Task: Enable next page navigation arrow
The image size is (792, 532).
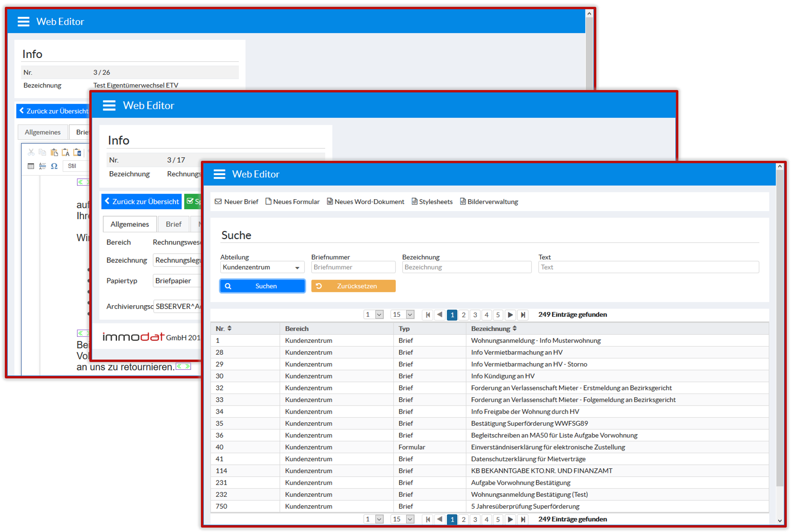Action: click(508, 314)
